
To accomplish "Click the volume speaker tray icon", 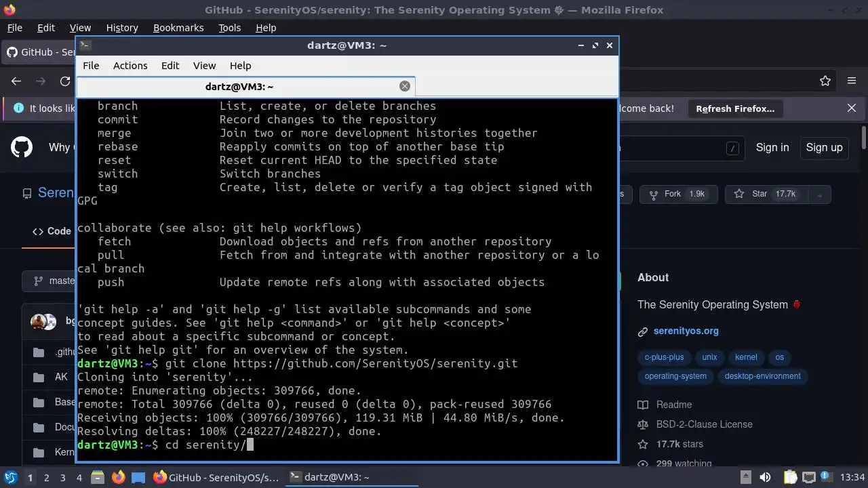I will click(765, 478).
